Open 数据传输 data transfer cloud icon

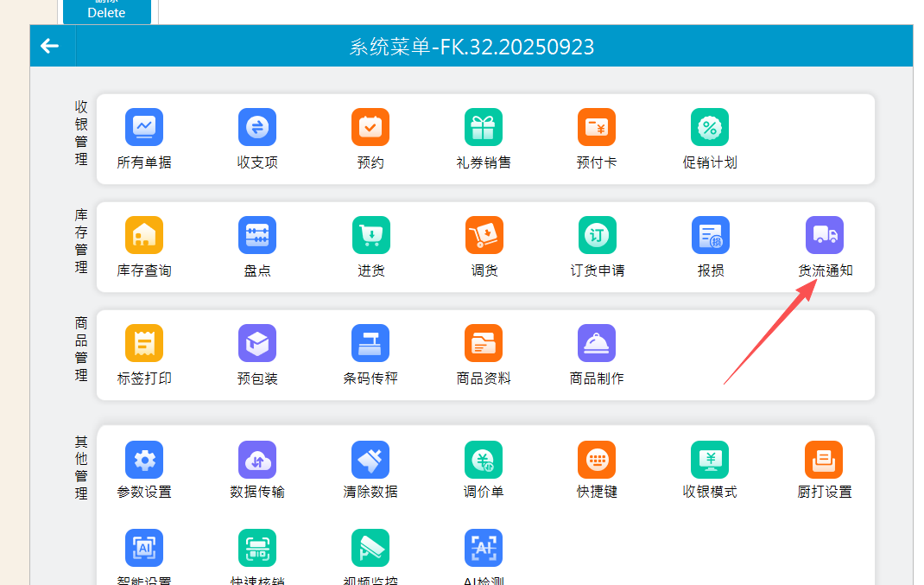pyautogui.click(x=257, y=460)
